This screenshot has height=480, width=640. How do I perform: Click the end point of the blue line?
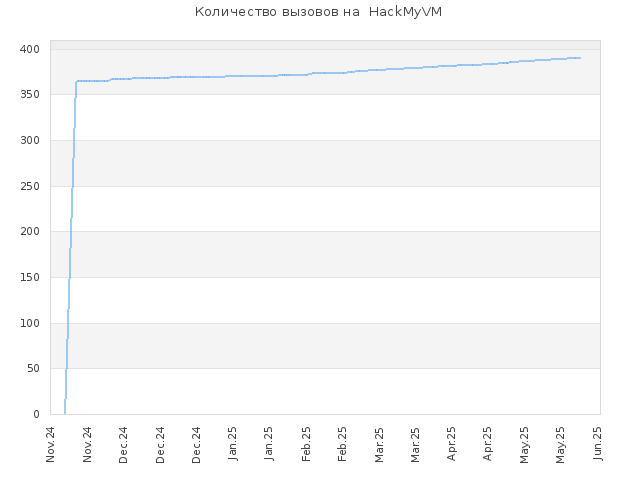tap(580, 58)
